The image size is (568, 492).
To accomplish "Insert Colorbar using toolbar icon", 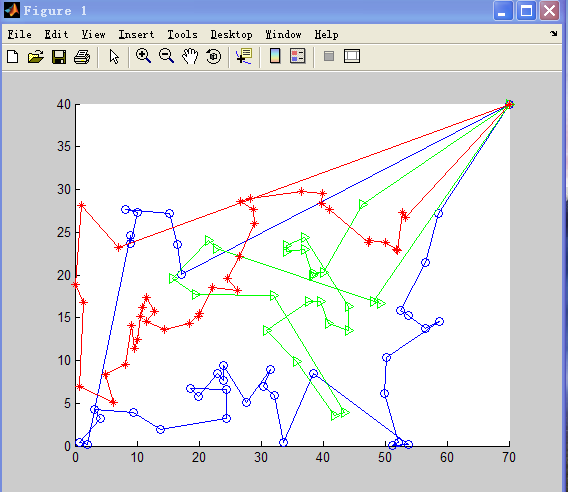I will 275,56.
